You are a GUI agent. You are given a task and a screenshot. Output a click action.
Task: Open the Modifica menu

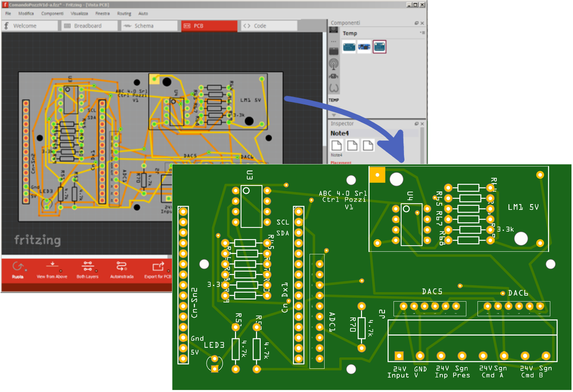[x=26, y=13]
